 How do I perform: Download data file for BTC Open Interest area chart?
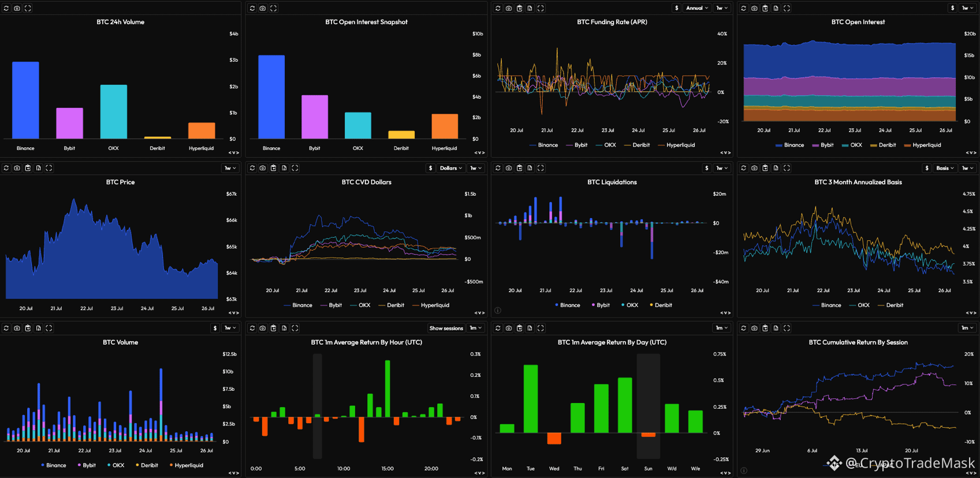pyautogui.click(x=776, y=8)
